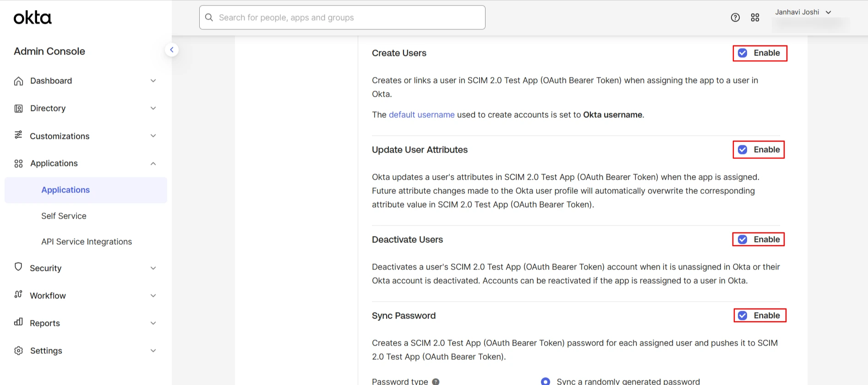Click the Reports chart icon

point(18,322)
